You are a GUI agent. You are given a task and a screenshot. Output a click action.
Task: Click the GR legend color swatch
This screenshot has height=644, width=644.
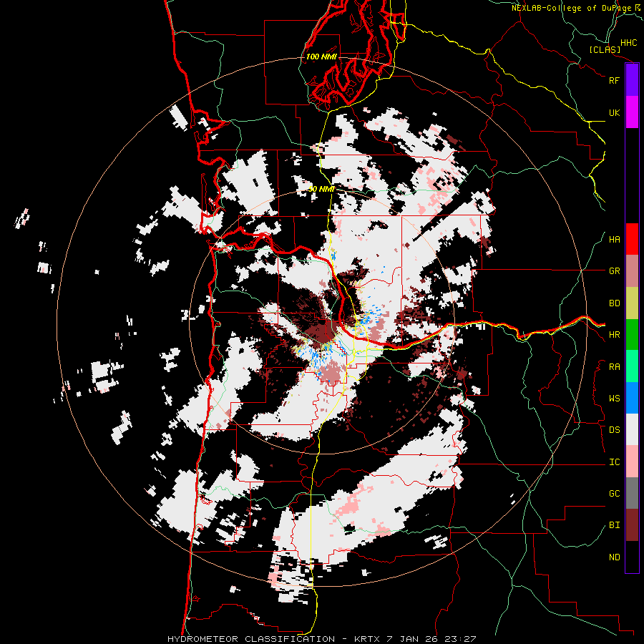(x=632, y=271)
